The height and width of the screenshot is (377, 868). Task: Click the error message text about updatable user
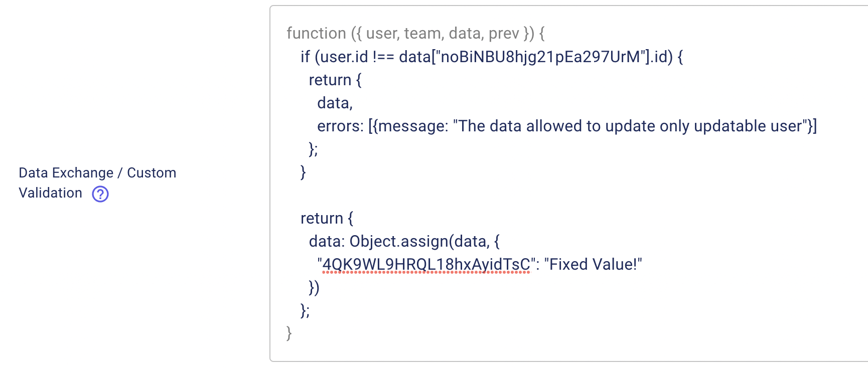[630, 126]
